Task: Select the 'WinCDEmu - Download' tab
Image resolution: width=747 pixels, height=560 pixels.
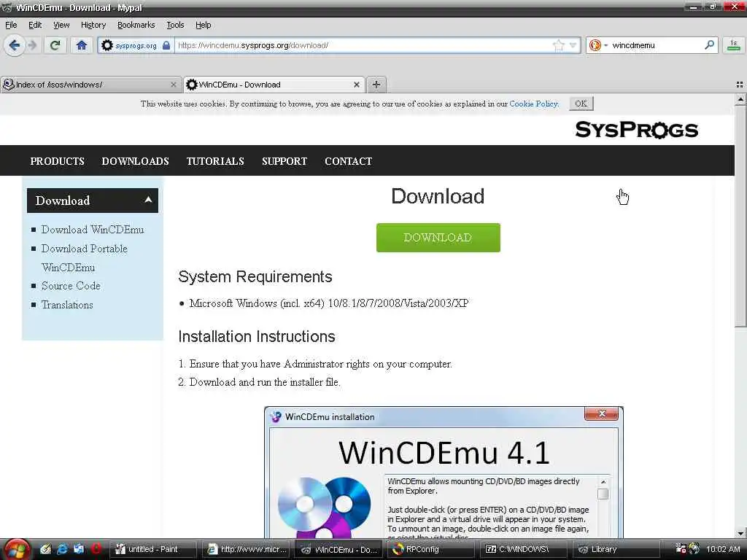Action: pos(274,85)
